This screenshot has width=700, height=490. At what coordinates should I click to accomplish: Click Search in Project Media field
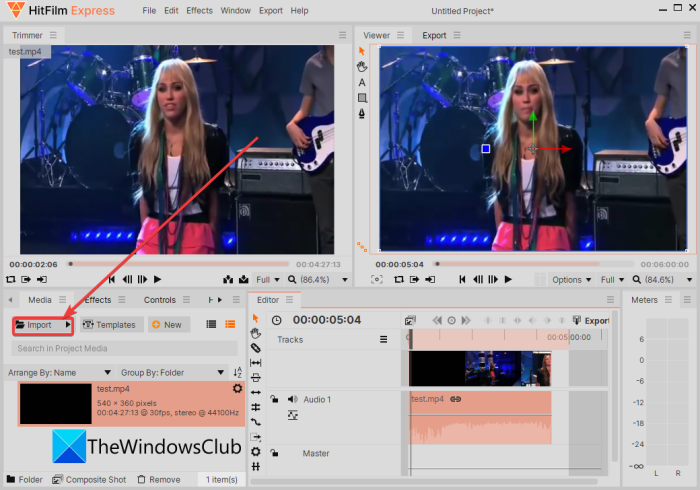[x=125, y=349]
